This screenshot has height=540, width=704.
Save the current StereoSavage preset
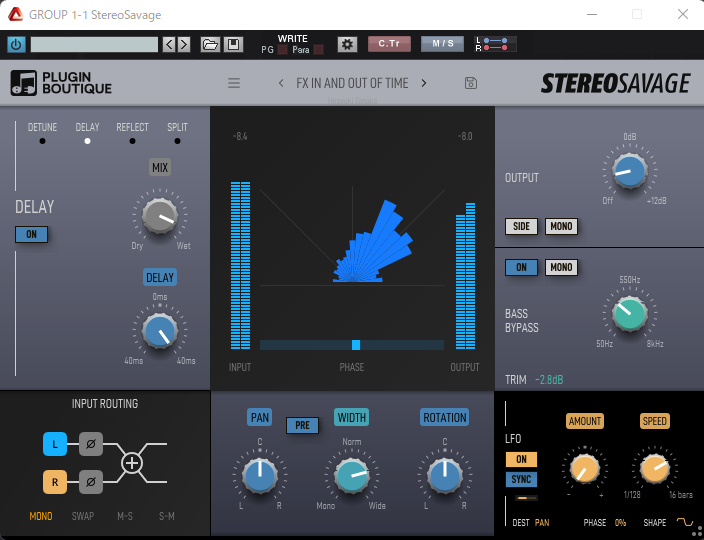tap(471, 83)
